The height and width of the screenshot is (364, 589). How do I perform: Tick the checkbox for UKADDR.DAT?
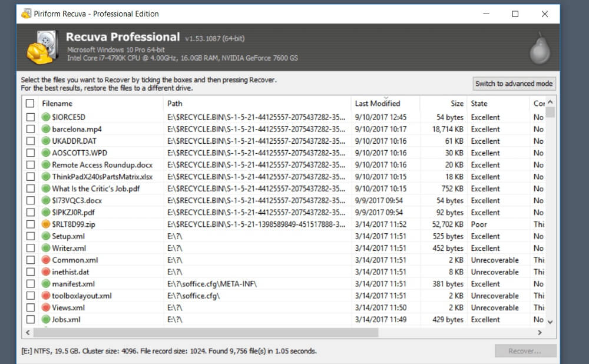[x=30, y=141]
